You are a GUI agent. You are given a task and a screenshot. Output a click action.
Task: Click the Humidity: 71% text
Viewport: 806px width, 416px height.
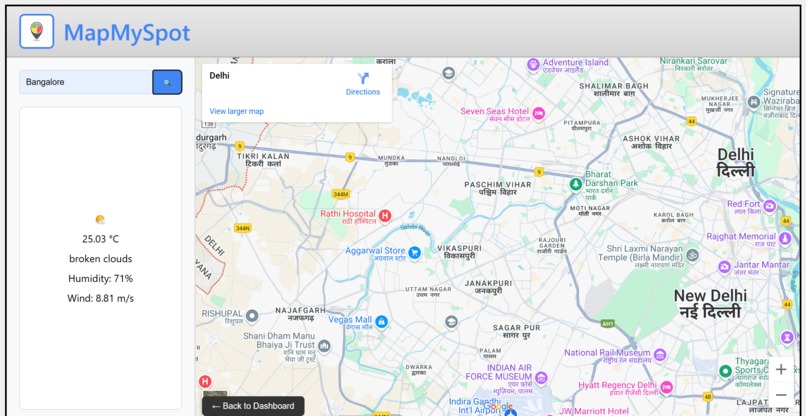[x=100, y=279]
